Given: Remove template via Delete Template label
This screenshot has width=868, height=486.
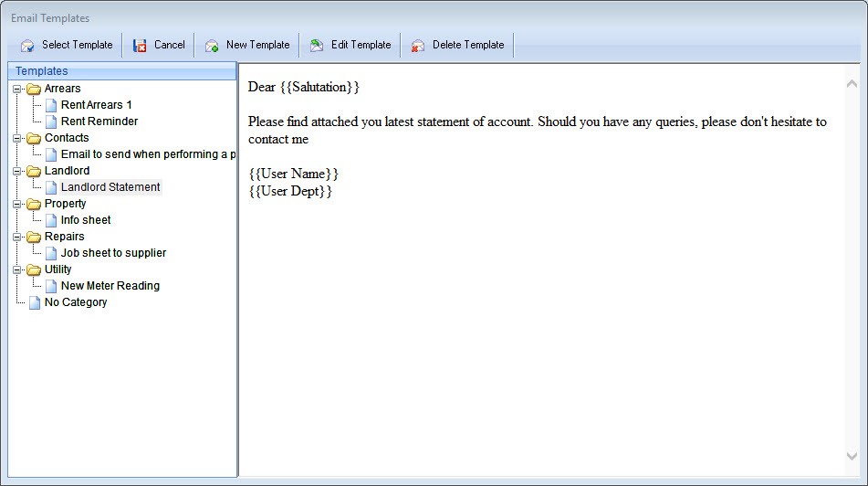Looking at the screenshot, I should coord(468,45).
